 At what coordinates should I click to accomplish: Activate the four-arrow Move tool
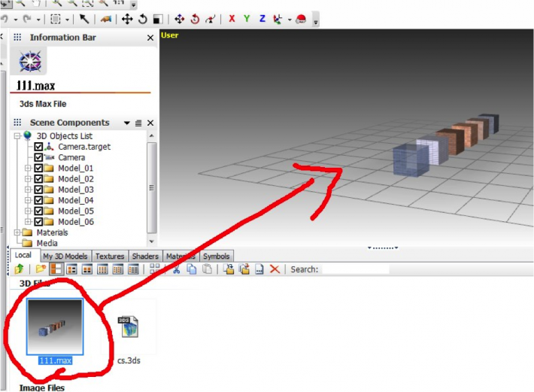click(x=127, y=19)
